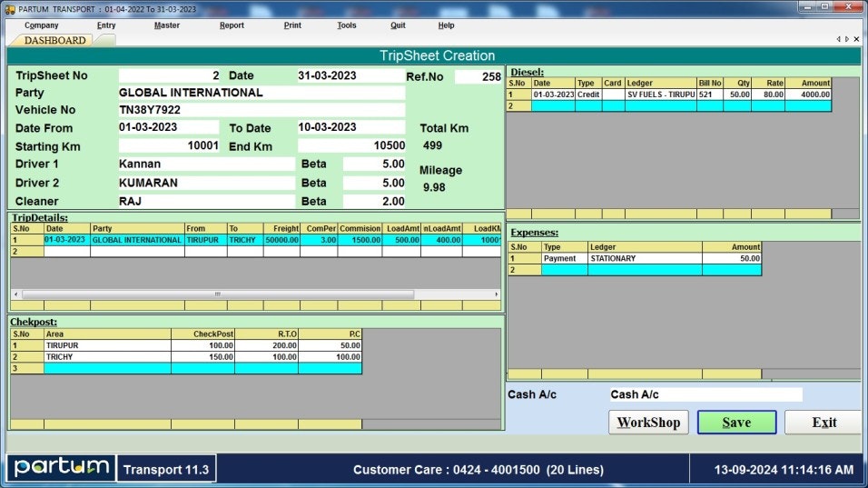Close the current tab with the X icon

pyautogui.click(x=856, y=39)
